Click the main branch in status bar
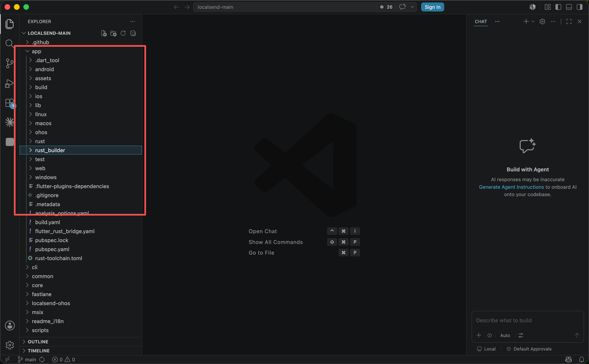 (x=27, y=360)
